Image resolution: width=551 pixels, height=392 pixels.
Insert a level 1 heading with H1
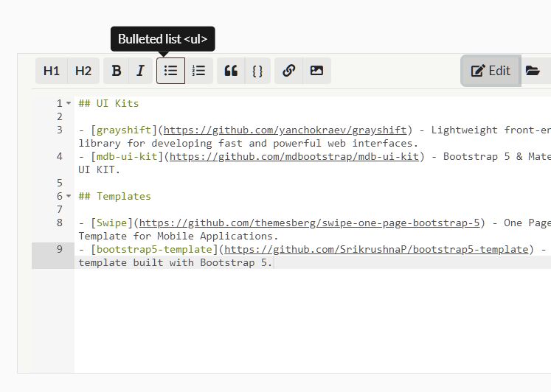tap(52, 71)
